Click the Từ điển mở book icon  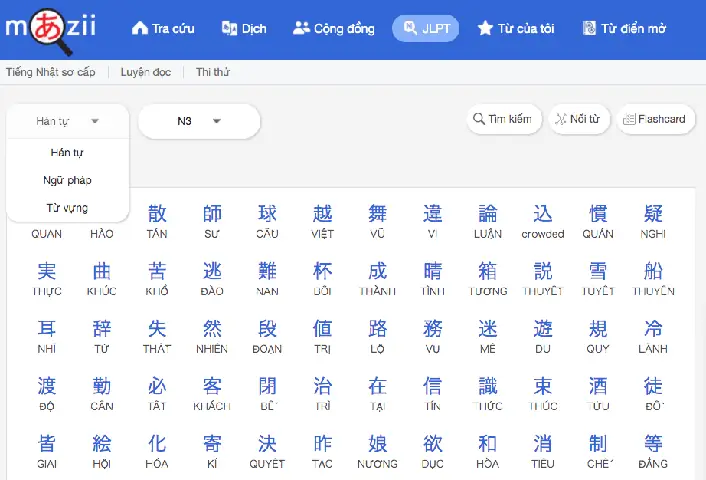tap(589, 28)
